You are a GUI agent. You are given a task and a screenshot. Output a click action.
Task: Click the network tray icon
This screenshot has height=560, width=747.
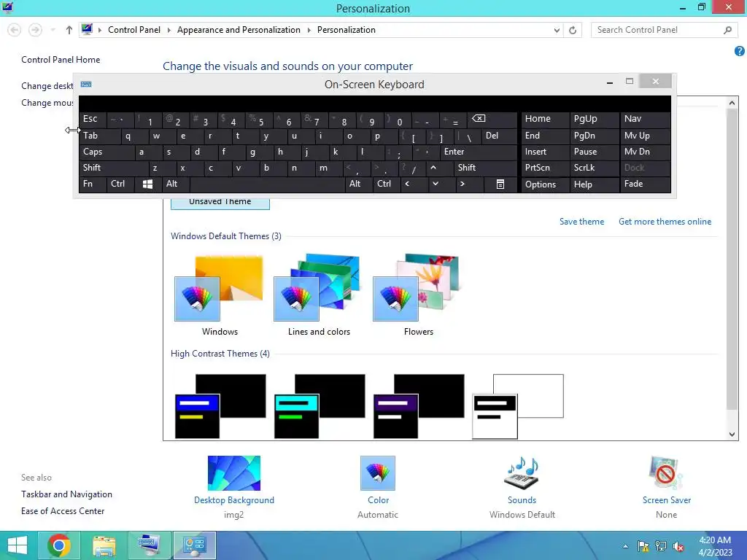[x=661, y=546]
